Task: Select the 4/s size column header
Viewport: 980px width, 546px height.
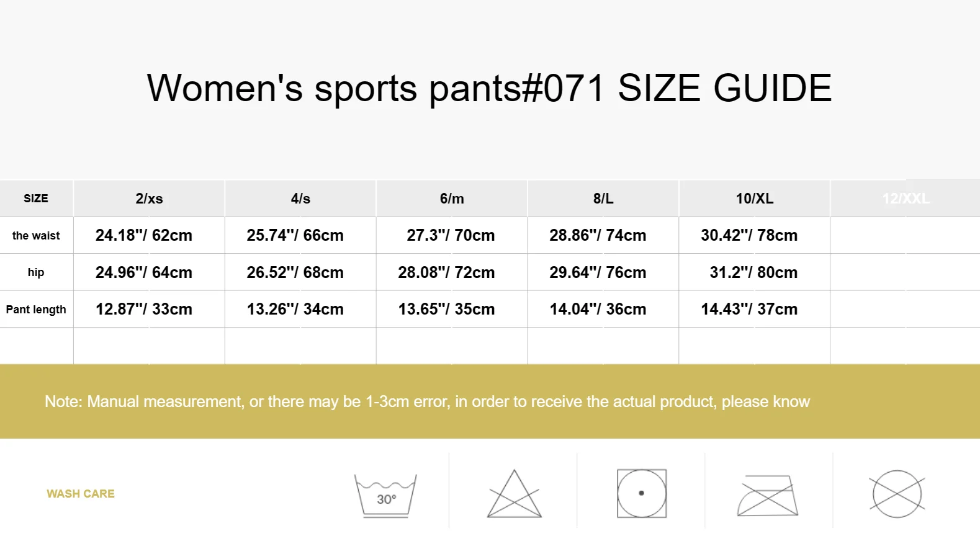Action: [300, 199]
